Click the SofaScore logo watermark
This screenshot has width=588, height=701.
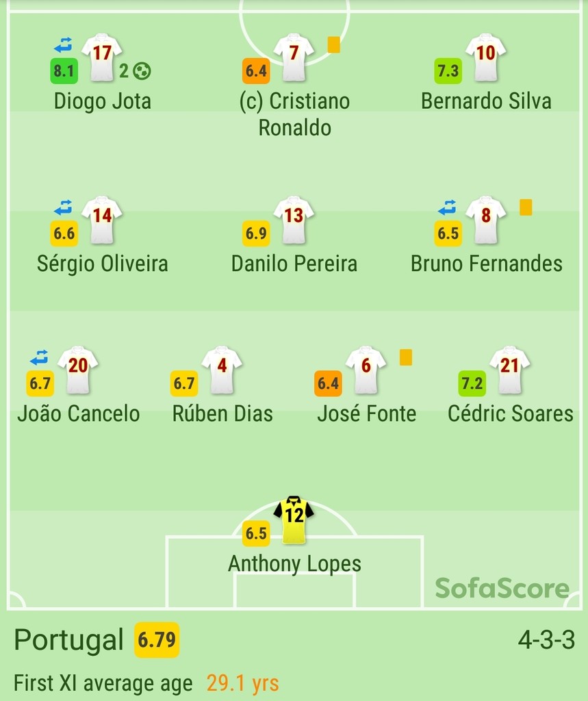(502, 588)
